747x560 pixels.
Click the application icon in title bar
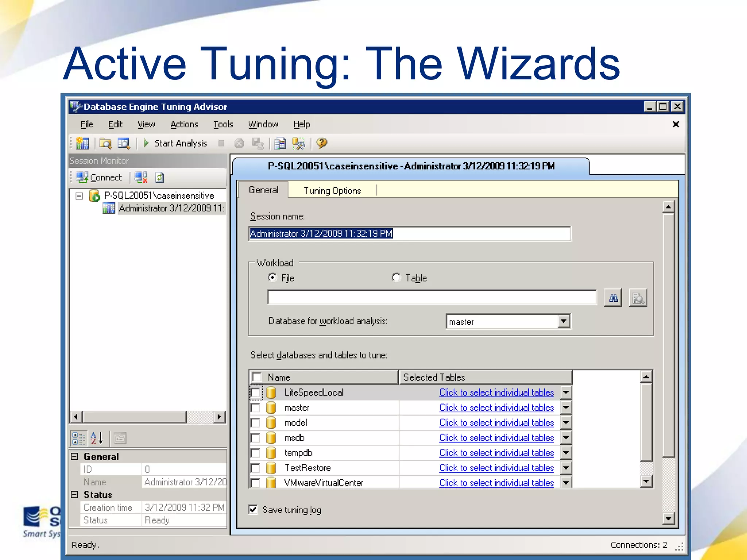click(x=76, y=106)
